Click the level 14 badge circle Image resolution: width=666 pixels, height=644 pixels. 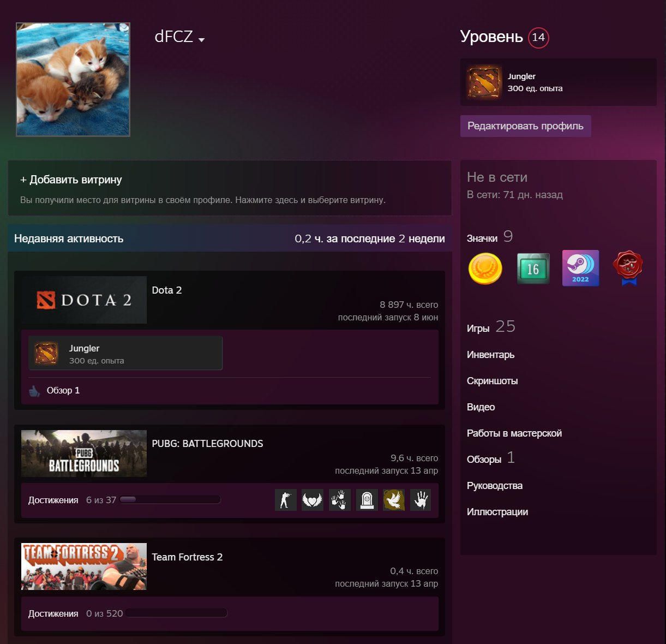point(538,37)
